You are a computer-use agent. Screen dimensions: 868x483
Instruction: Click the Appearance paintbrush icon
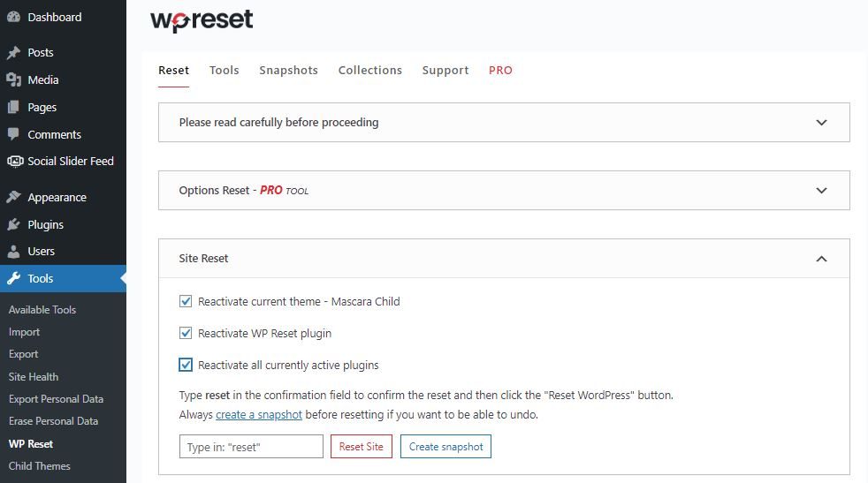coord(13,198)
